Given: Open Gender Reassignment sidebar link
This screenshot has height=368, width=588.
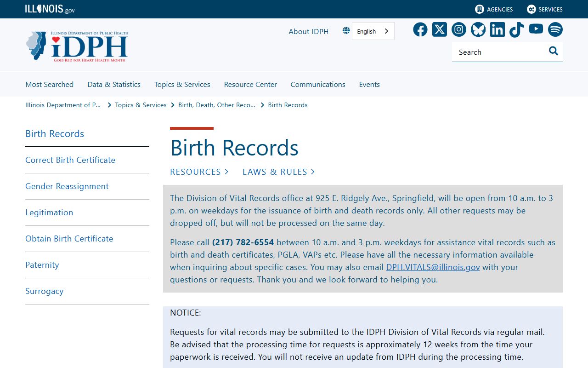Looking at the screenshot, I should [67, 186].
